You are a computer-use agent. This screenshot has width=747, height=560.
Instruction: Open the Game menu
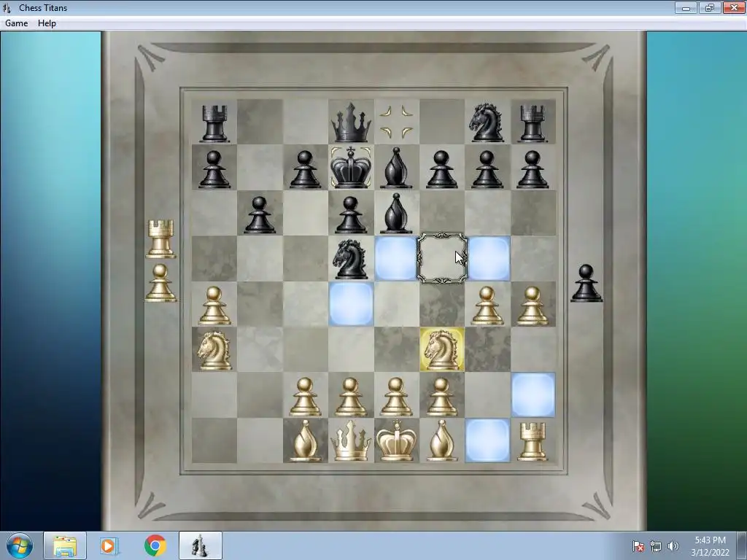point(16,23)
